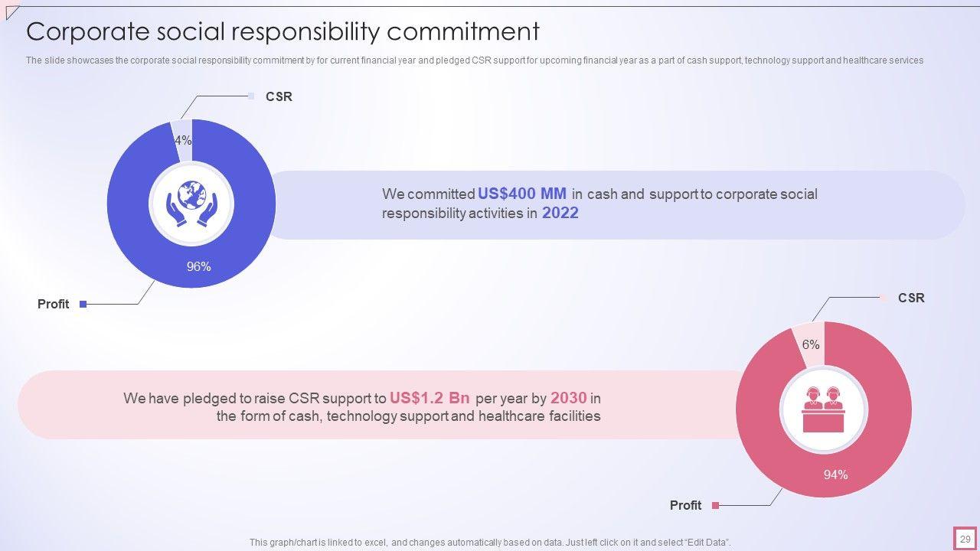
Task: Select the pink Profit legend square
Action: click(x=716, y=506)
